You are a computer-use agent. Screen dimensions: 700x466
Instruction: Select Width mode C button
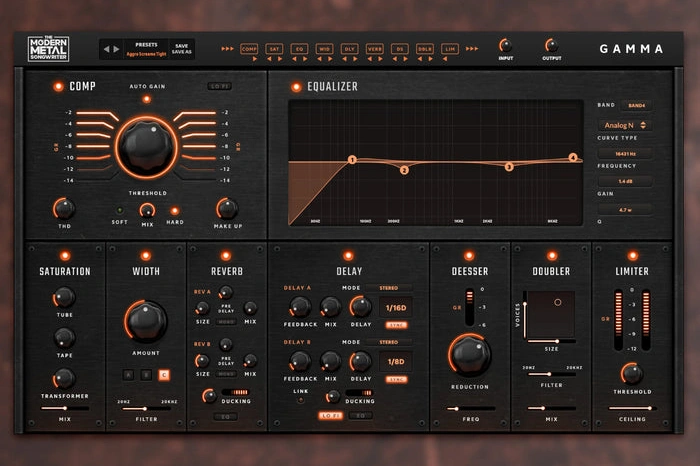click(x=164, y=375)
